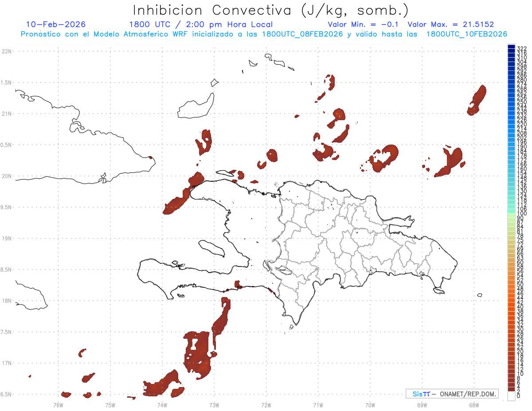Click the "72W" longitude label

pos(266,405)
